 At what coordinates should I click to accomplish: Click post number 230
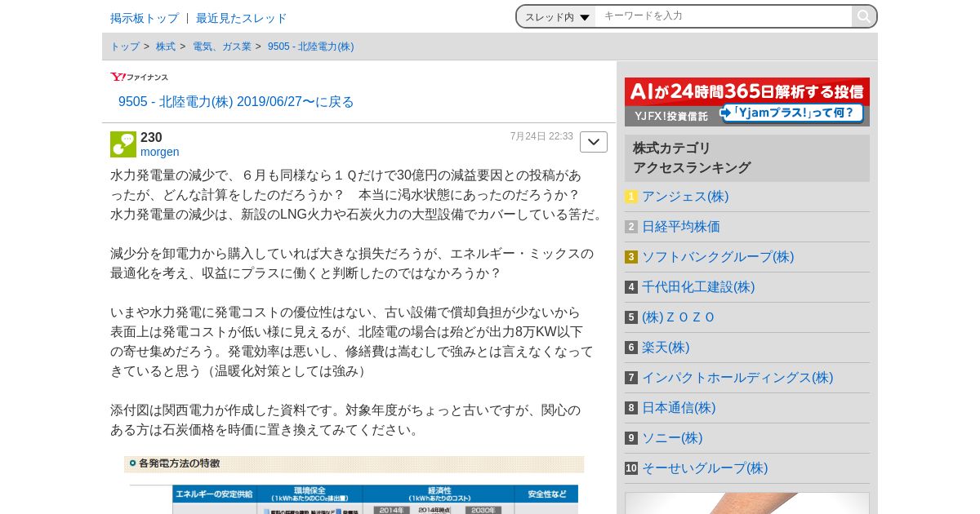click(x=151, y=137)
